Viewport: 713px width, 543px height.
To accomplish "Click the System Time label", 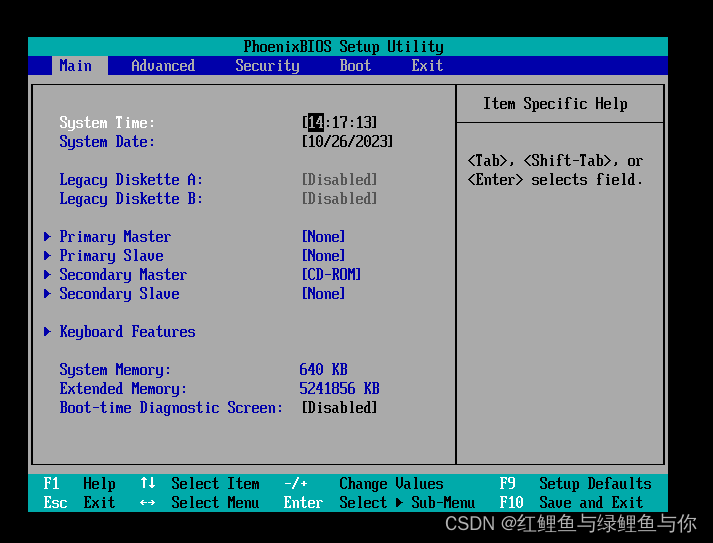I will point(107,123).
